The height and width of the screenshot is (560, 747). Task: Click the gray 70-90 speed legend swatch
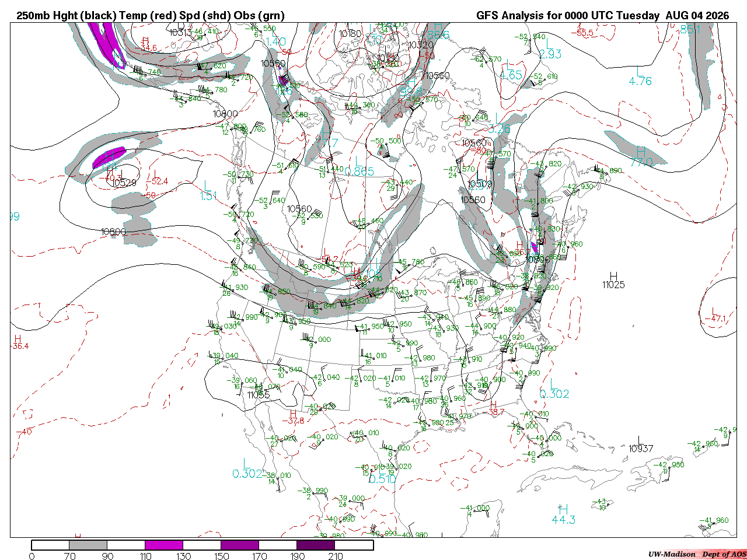click(x=88, y=545)
